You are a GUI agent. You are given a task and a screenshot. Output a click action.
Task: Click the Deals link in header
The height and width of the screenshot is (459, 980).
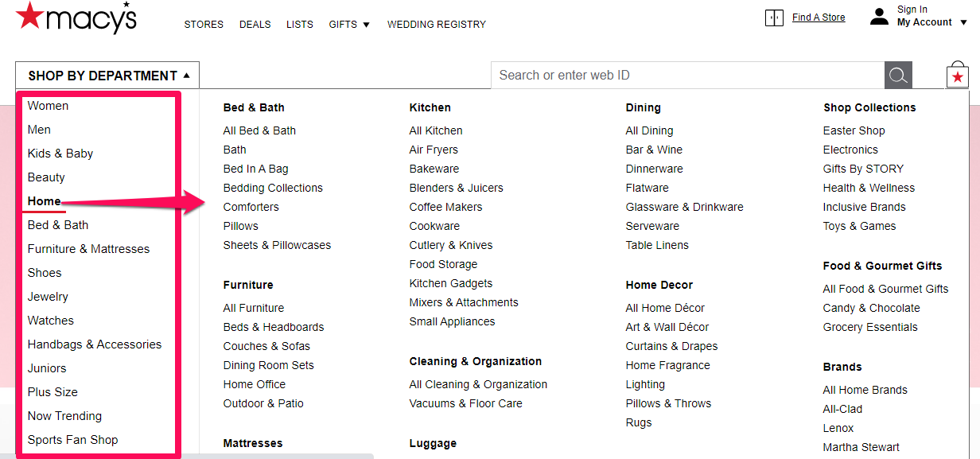(x=255, y=25)
